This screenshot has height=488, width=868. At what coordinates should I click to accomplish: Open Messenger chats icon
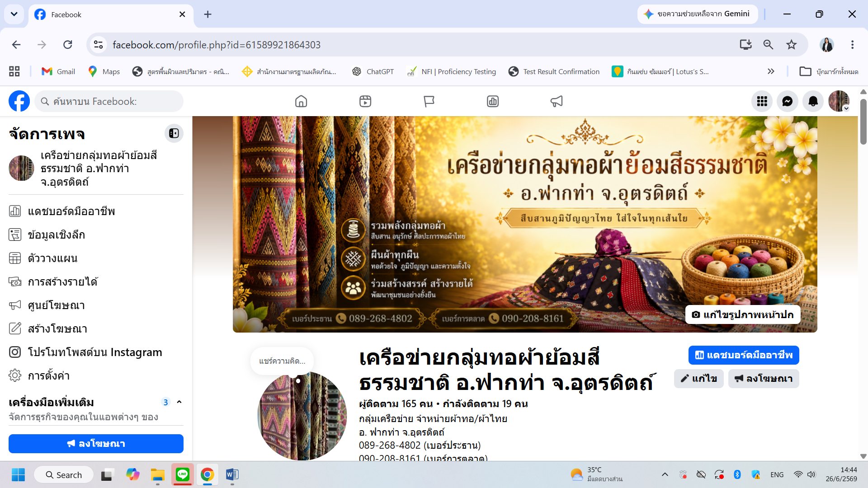click(788, 101)
